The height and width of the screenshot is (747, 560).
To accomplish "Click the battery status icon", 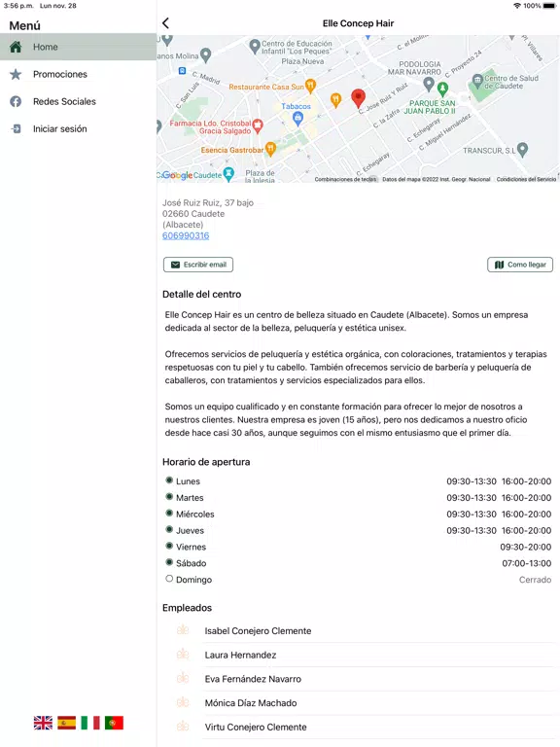I will pos(549,6).
